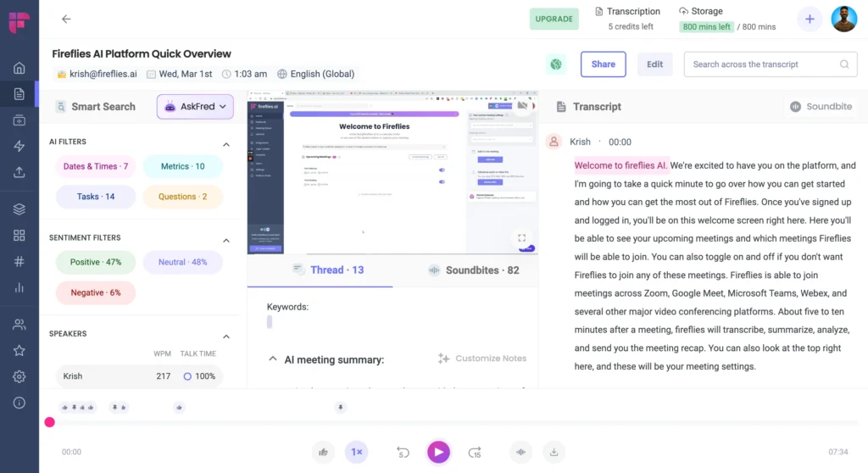Click the Soundbite button in transcript header
Image resolution: width=868 pixels, height=473 pixels.
tap(821, 106)
